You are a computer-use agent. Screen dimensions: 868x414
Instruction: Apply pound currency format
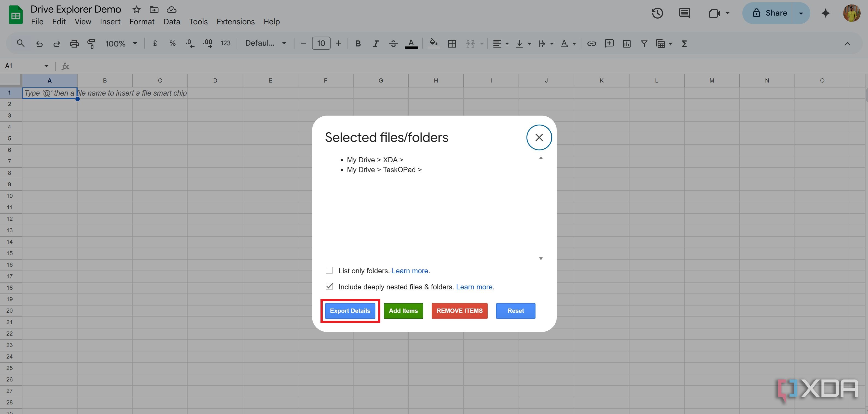coord(155,43)
